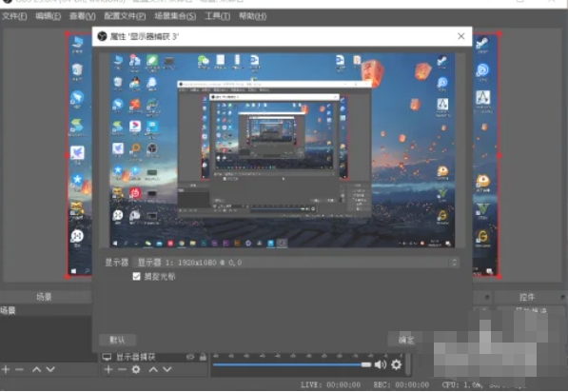Click middle-left red handle of main canvas source

click(x=67, y=155)
